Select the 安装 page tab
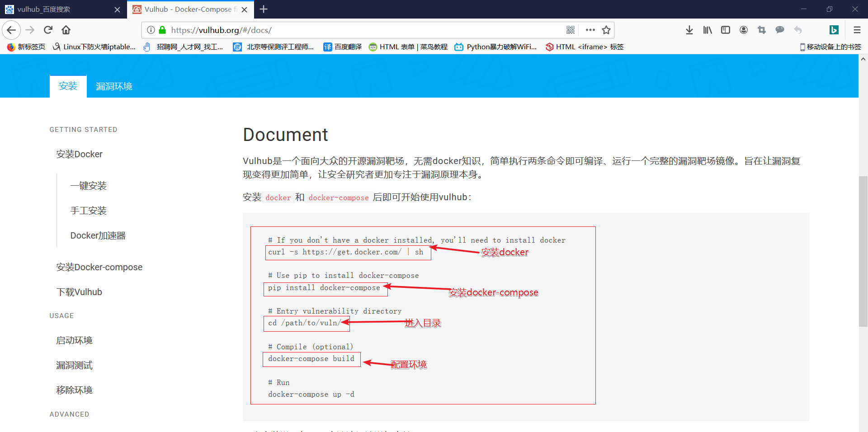Viewport: 868px width, 432px height. [x=68, y=86]
